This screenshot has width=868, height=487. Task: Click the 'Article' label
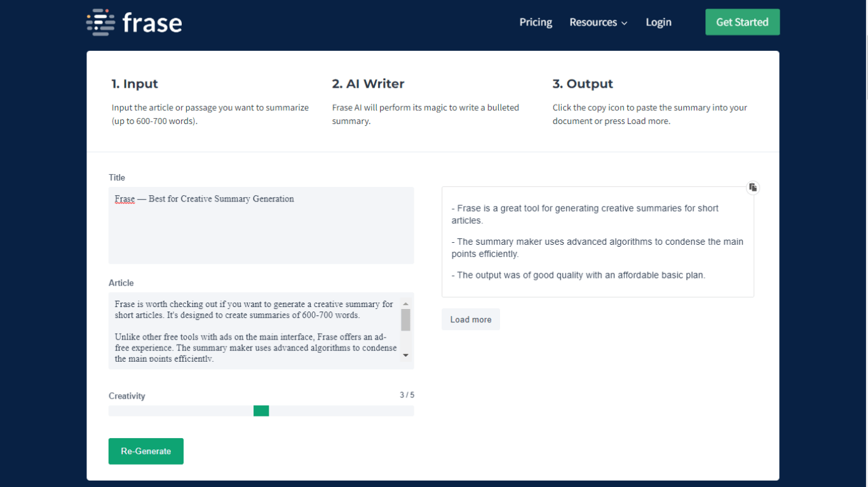pos(121,283)
